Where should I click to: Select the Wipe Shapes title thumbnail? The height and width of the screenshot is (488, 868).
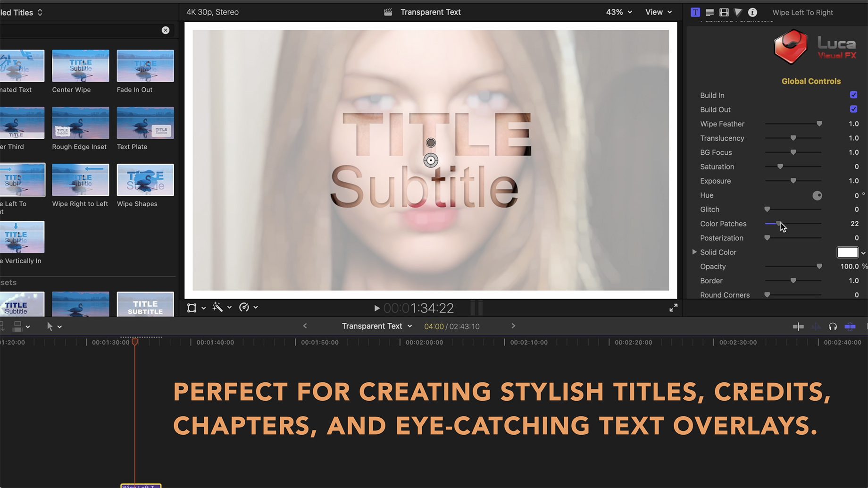click(x=145, y=180)
